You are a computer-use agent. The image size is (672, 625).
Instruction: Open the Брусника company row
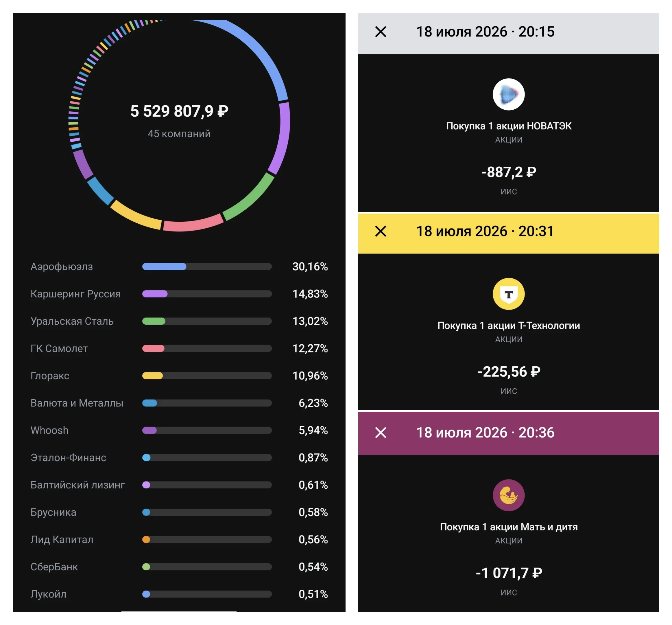(179, 512)
